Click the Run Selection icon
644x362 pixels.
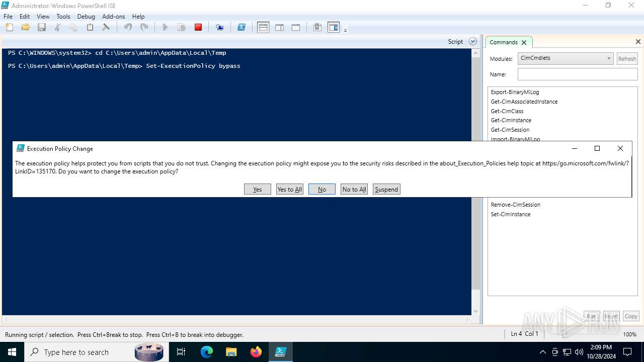click(x=182, y=27)
